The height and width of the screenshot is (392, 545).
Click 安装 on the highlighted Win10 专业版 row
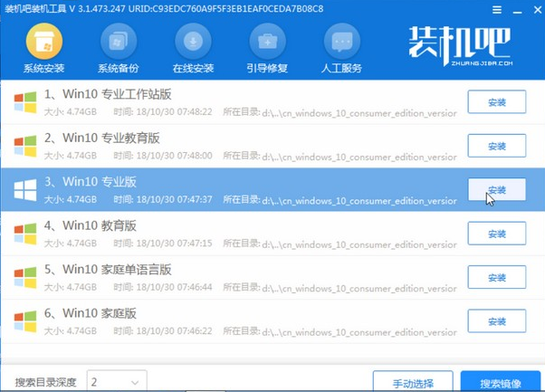coord(496,189)
